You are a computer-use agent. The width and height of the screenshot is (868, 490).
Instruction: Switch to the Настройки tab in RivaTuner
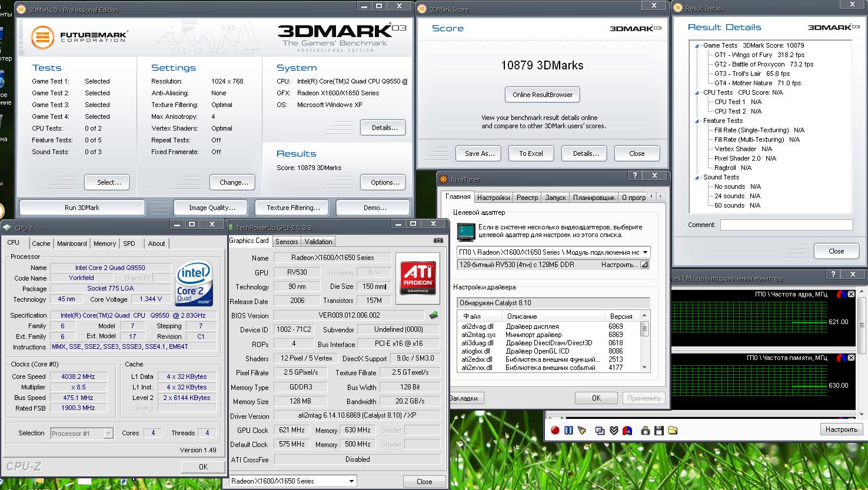coord(493,198)
